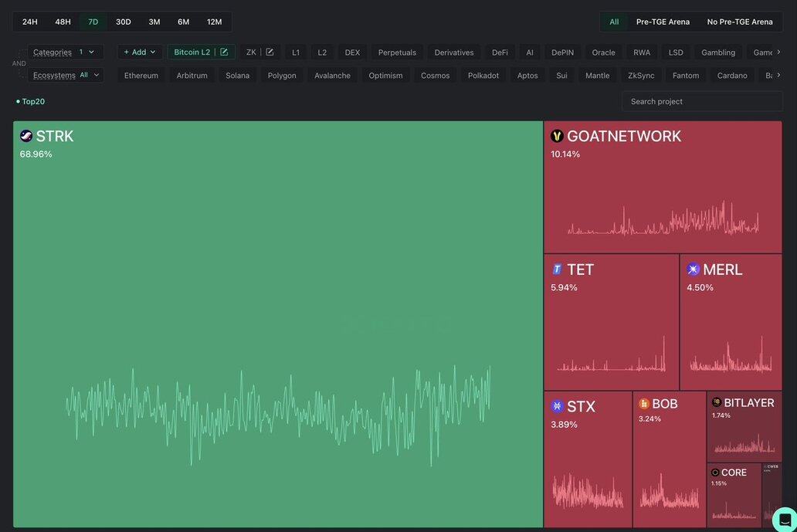
Task: Toggle the Top20 indicator
Action: [x=31, y=101]
